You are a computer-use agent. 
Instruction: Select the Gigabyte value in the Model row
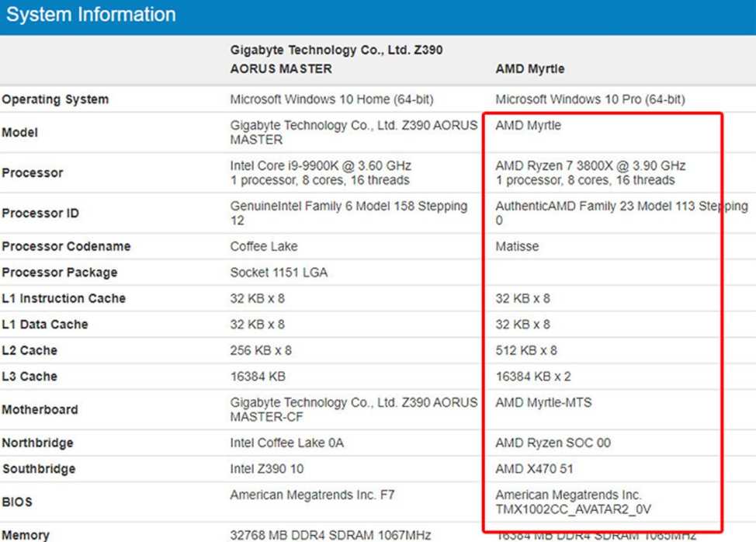point(353,133)
